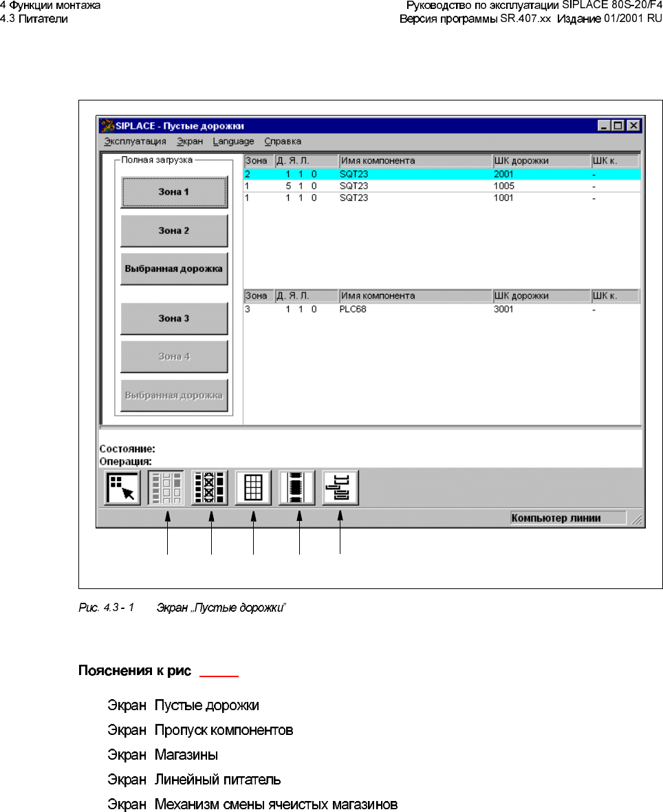Click the upper table ШК к. header
663x812 pixels.
tap(616, 160)
